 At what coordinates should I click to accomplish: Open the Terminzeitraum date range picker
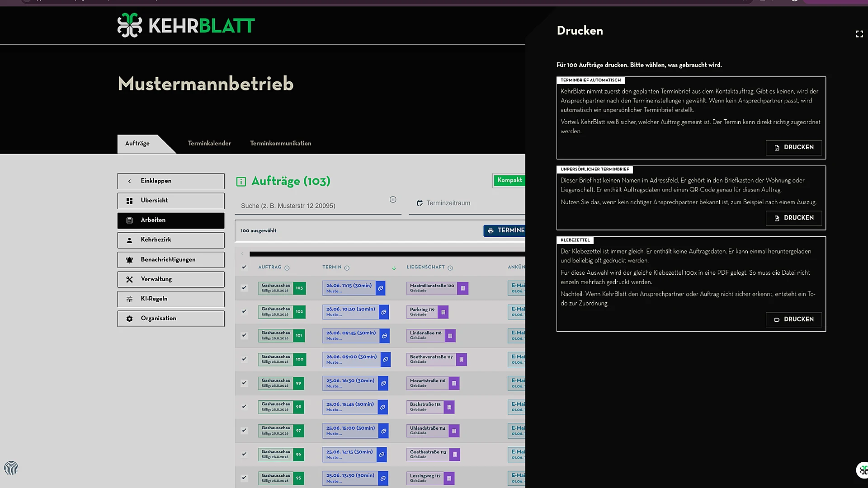click(x=467, y=203)
